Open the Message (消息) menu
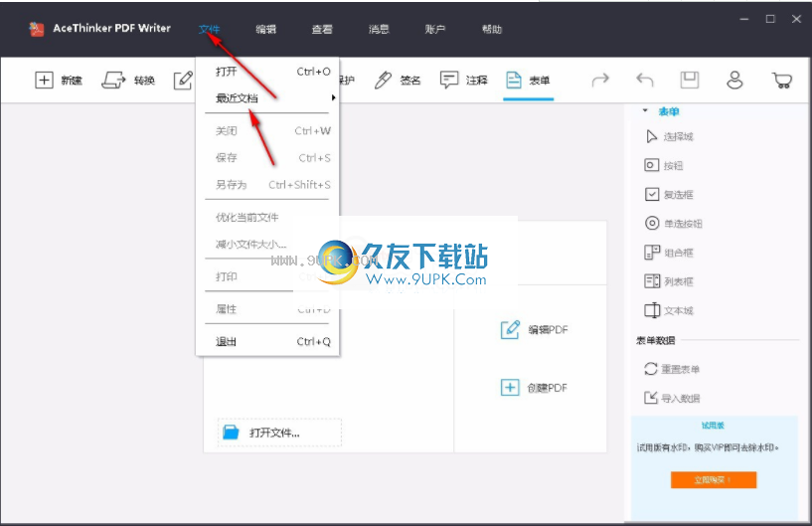The height and width of the screenshot is (526, 812). [379, 30]
